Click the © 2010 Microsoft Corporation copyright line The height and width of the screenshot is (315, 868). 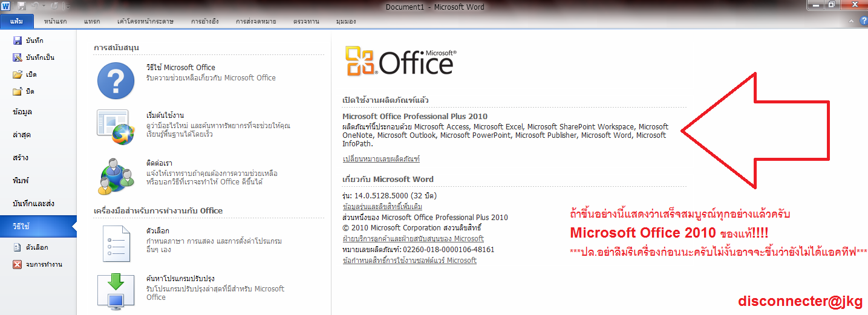(411, 228)
